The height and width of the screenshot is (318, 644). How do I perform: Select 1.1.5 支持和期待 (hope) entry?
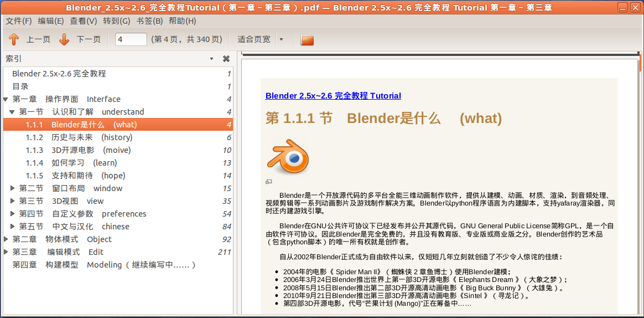tap(118, 176)
